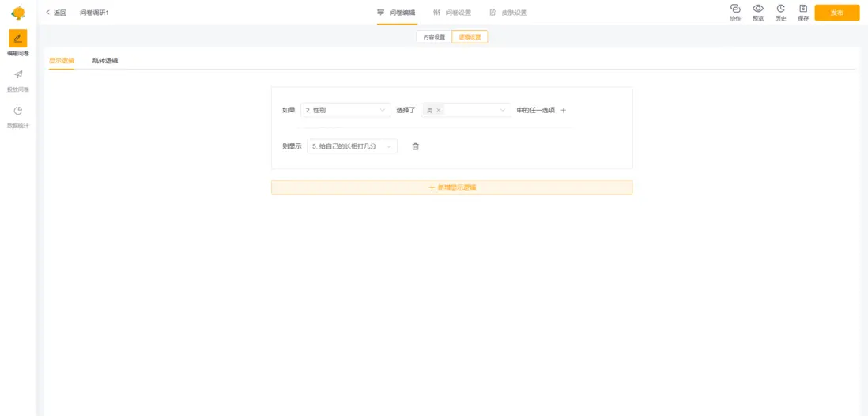Click 新增显示逻辑 button
Image resolution: width=868 pixels, height=416 pixels.
point(451,187)
